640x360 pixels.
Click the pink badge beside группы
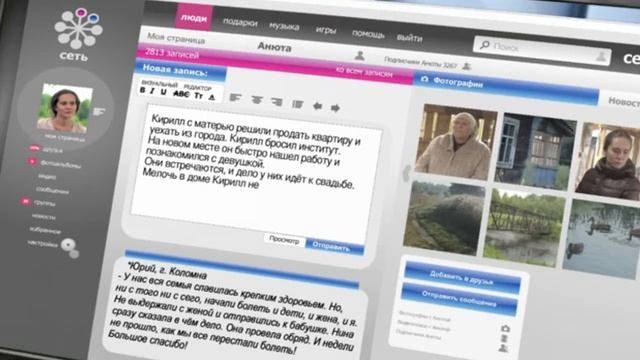point(26,201)
